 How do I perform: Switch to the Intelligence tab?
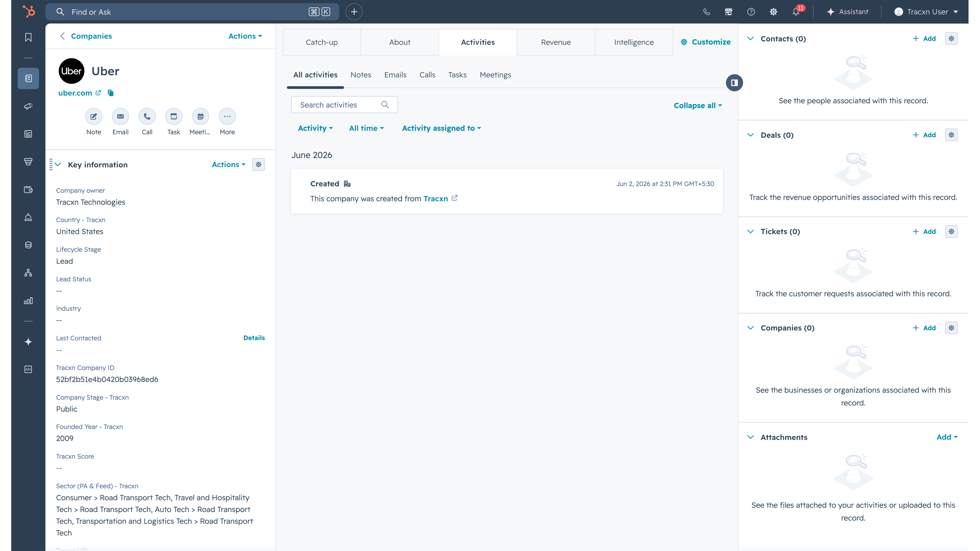[x=634, y=42]
